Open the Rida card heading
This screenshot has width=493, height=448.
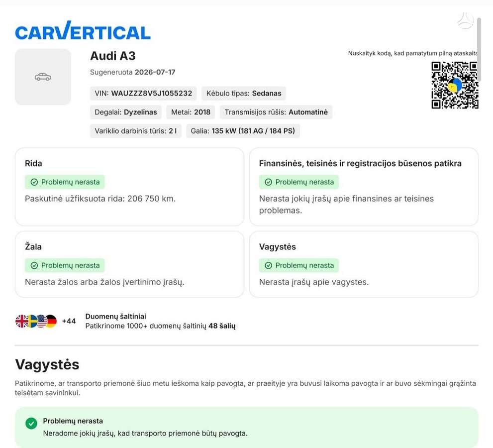pyautogui.click(x=33, y=163)
